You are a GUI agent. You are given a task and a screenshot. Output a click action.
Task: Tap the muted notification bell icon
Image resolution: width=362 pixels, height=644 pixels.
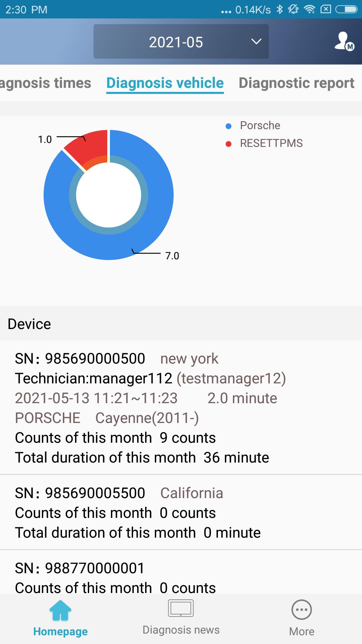click(293, 9)
